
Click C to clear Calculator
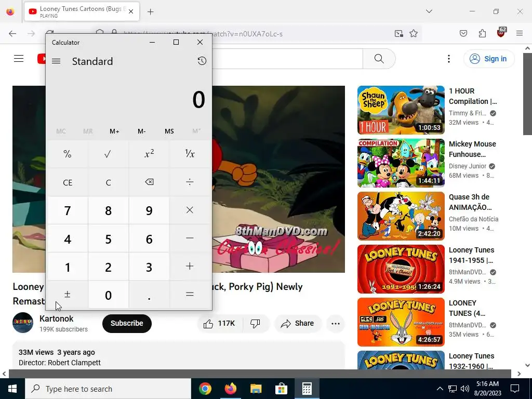tap(108, 182)
